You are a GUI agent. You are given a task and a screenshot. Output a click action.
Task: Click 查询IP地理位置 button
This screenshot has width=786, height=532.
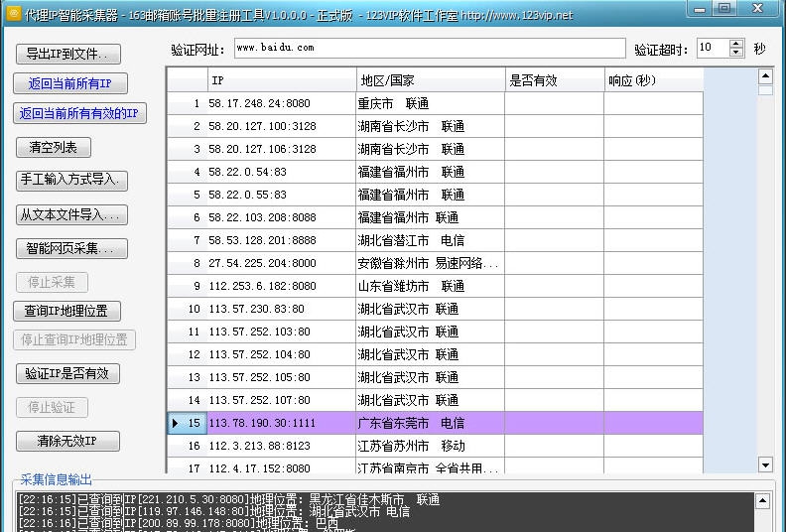[66, 311]
